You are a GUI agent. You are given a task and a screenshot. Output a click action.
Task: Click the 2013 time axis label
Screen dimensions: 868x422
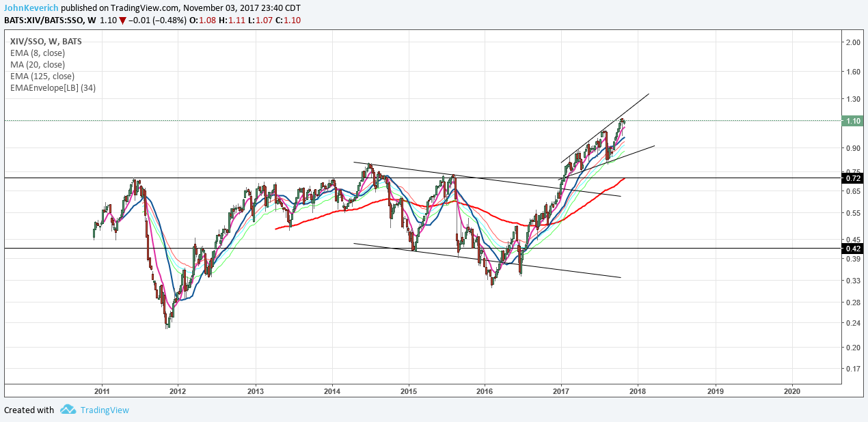tap(256, 391)
